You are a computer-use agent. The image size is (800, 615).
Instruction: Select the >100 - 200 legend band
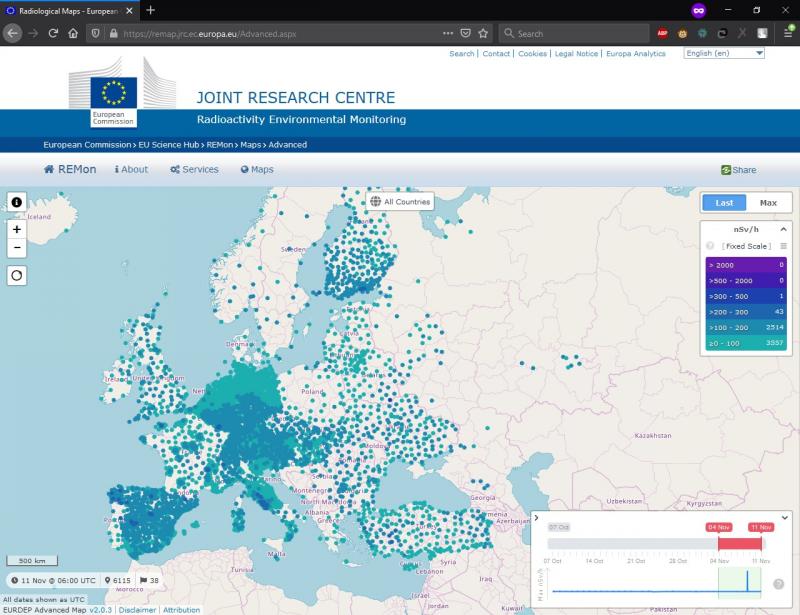click(x=746, y=328)
